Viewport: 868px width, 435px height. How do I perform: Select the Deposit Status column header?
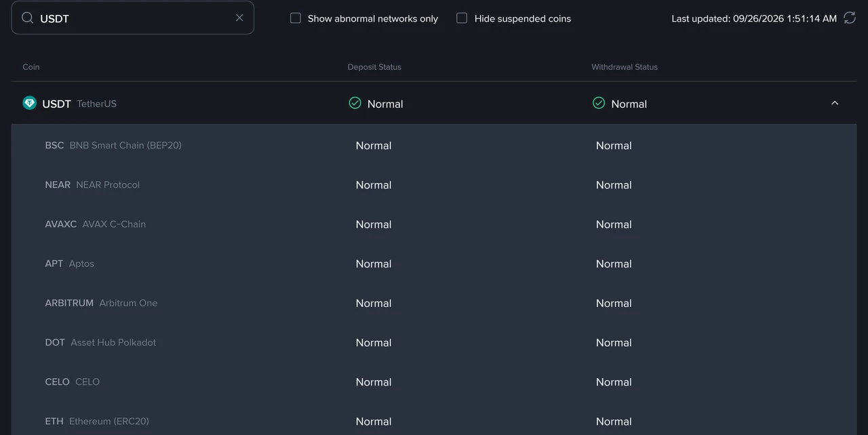(x=374, y=67)
